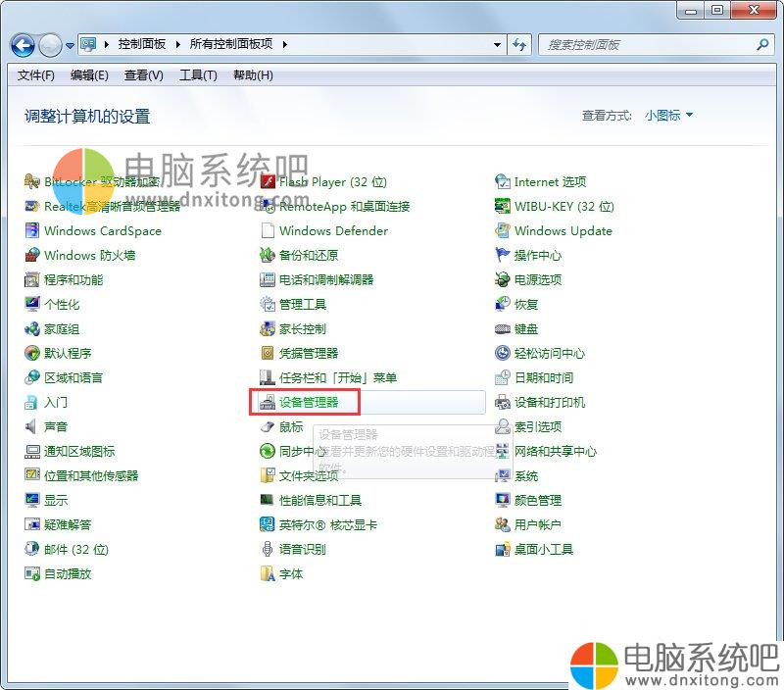Click the 程序和功能 icon
The image size is (784, 690).
point(32,279)
